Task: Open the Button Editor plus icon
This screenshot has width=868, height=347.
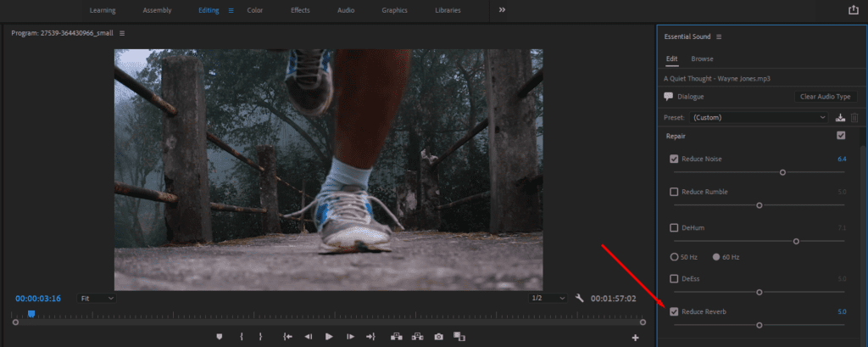Action: pyautogui.click(x=636, y=338)
